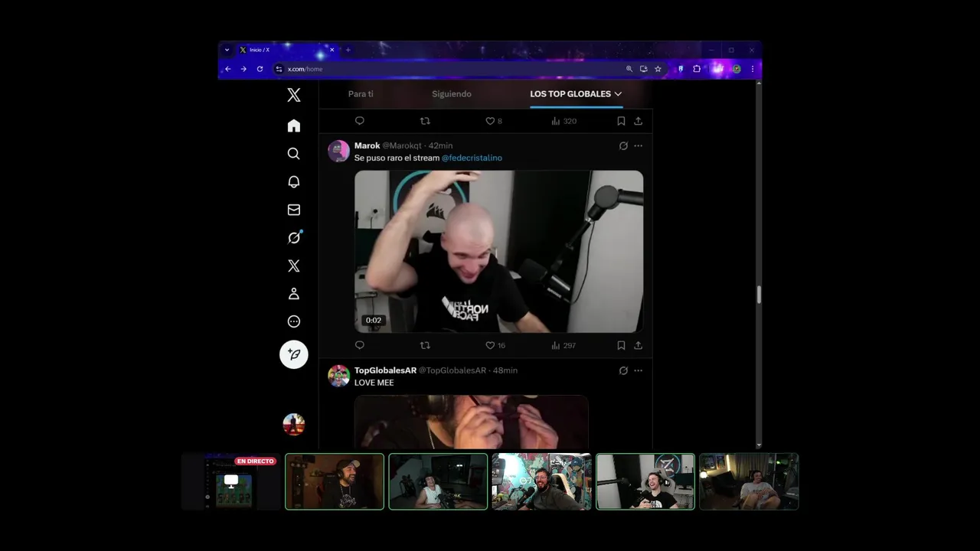Compose a new post with feather button
Image resolution: width=980 pixels, height=551 pixels.
(x=294, y=354)
